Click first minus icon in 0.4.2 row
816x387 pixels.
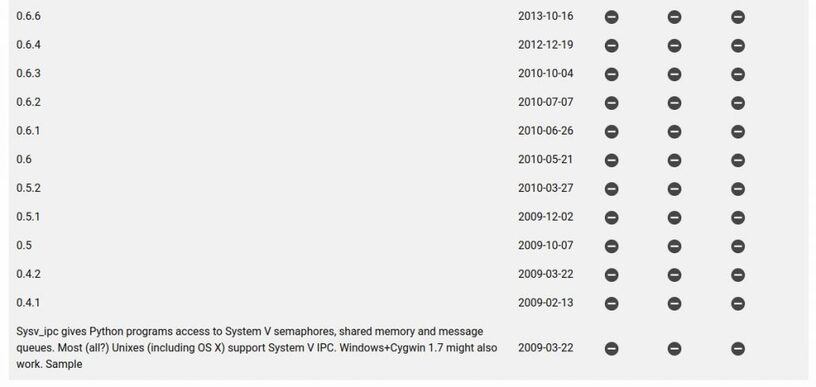[x=611, y=275]
